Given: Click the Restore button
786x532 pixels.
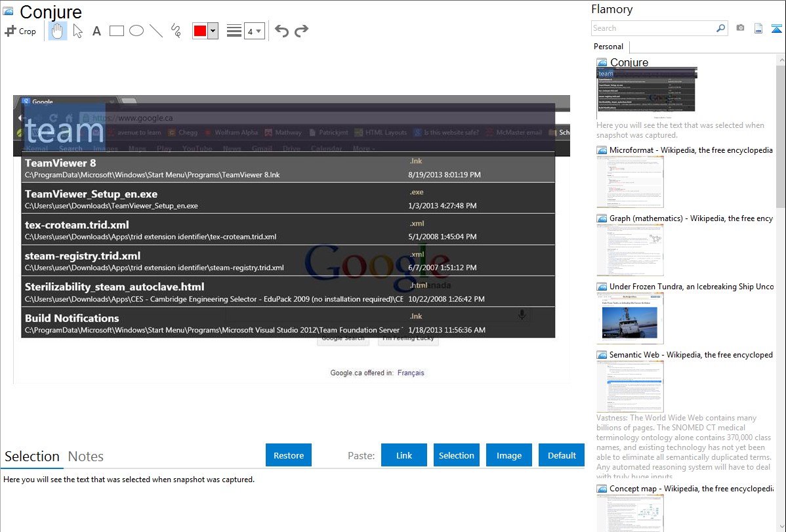Looking at the screenshot, I should pyautogui.click(x=289, y=455).
